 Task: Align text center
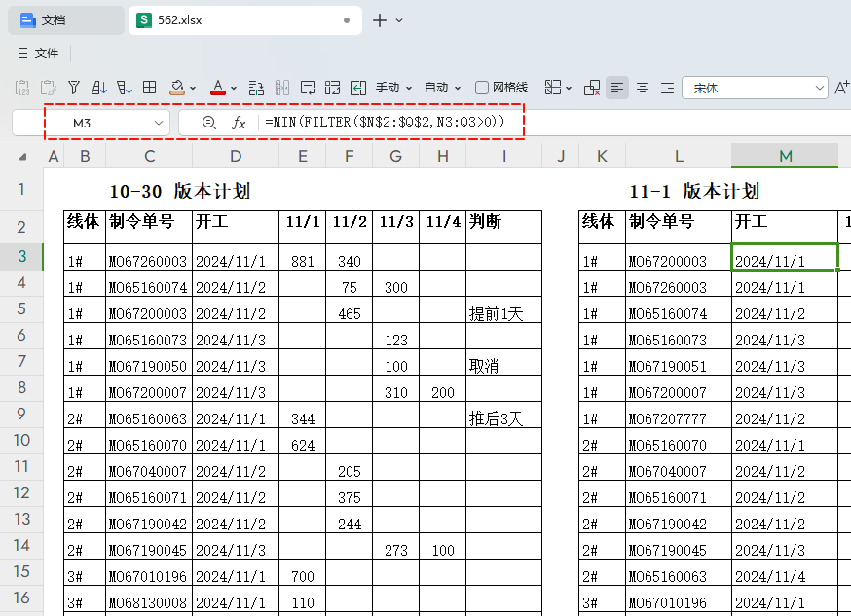[643, 88]
